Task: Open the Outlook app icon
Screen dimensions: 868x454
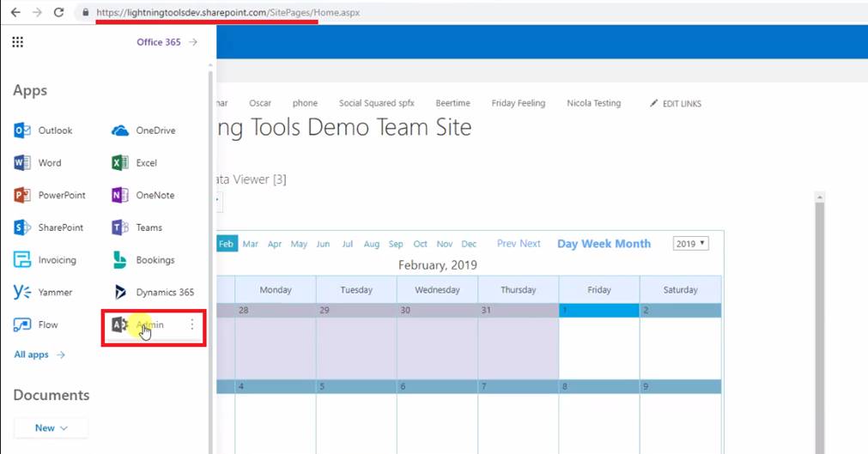Action: coord(22,130)
